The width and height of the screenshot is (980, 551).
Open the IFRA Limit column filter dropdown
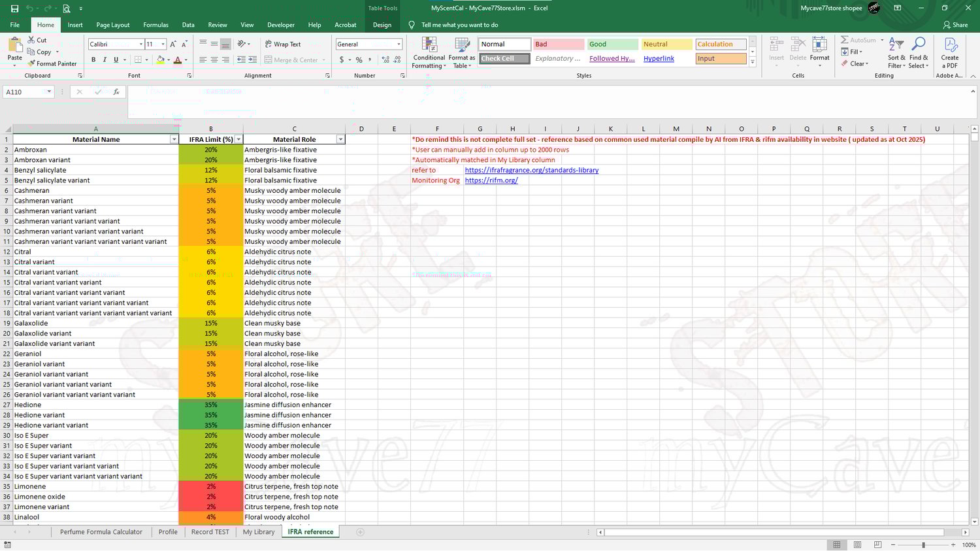tap(238, 139)
